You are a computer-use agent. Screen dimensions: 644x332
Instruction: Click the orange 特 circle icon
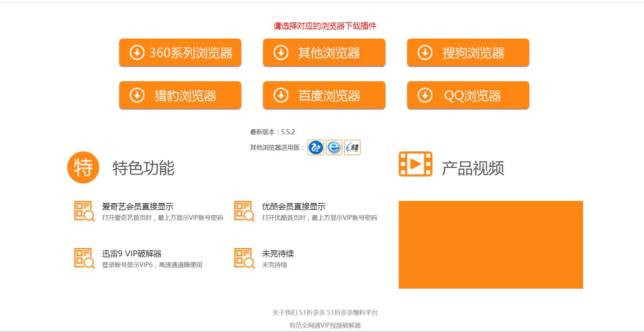point(83,167)
